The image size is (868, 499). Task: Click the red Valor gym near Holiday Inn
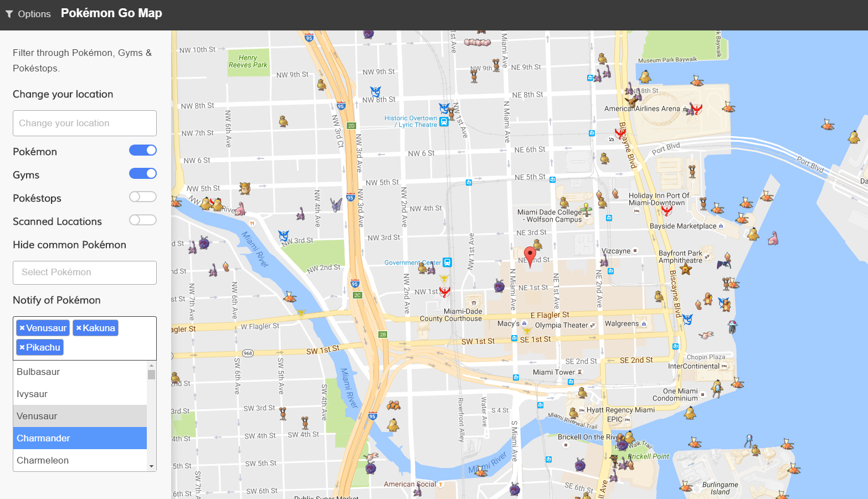pyautogui.click(x=667, y=210)
